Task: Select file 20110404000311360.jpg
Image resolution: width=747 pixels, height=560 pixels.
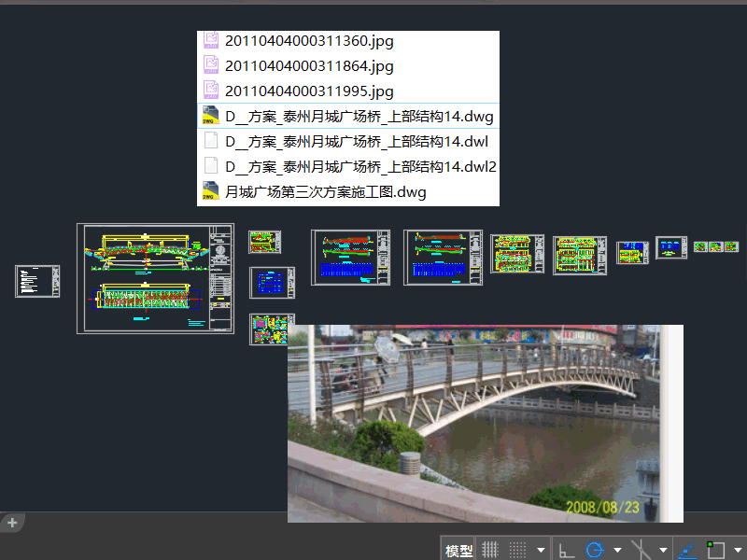Action: coord(348,41)
